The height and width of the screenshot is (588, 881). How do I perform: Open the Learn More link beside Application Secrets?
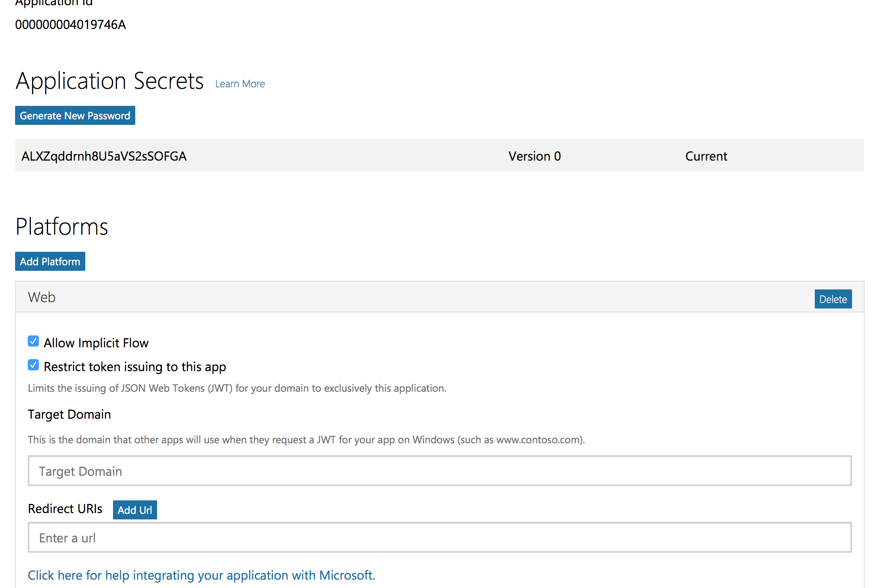point(240,84)
